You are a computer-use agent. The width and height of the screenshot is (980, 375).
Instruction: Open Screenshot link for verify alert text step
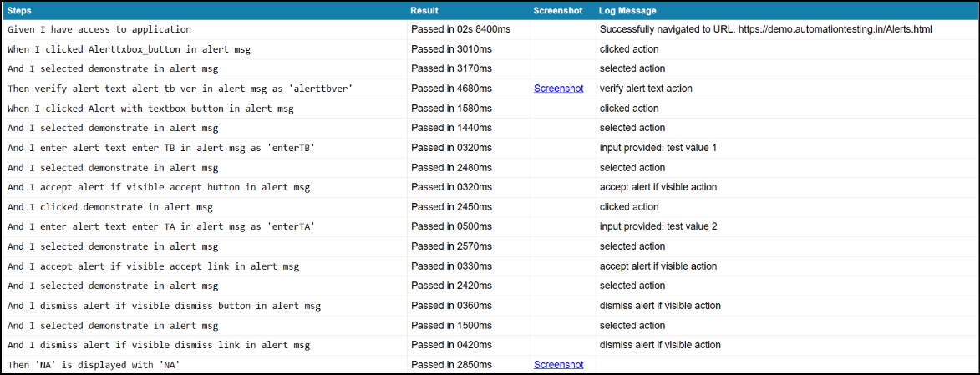(558, 89)
